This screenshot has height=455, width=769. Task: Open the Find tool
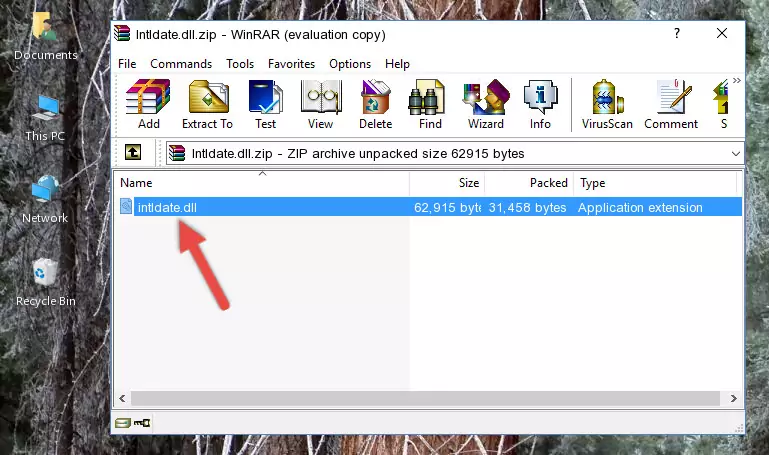[430, 104]
